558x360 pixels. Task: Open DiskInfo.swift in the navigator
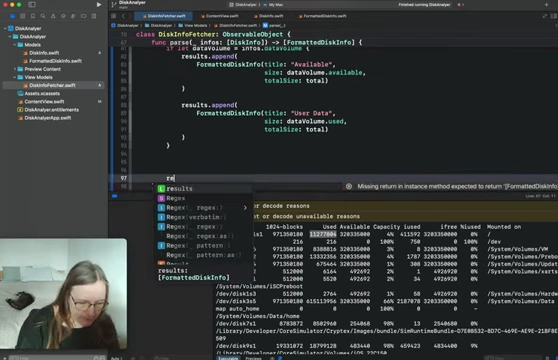tap(44, 53)
